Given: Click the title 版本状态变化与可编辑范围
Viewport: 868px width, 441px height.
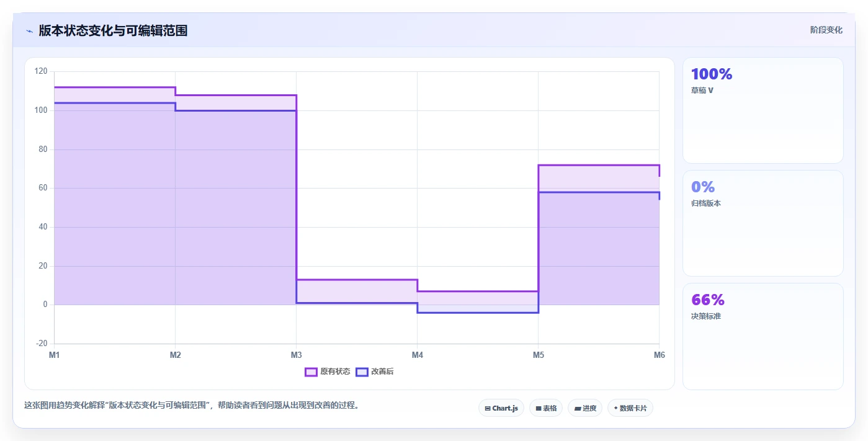Looking at the screenshot, I should (x=113, y=30).
